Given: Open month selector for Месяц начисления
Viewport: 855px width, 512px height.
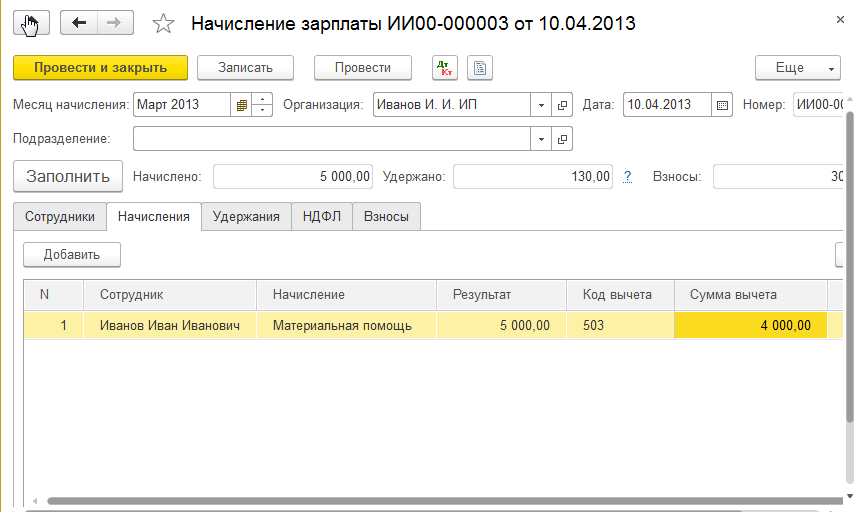Looking at the screenshot, I should (241, 105).
